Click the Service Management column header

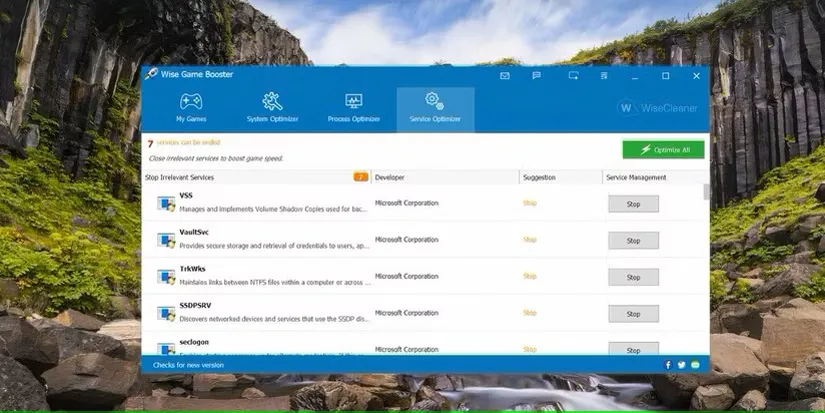click(x=655, y=177)
